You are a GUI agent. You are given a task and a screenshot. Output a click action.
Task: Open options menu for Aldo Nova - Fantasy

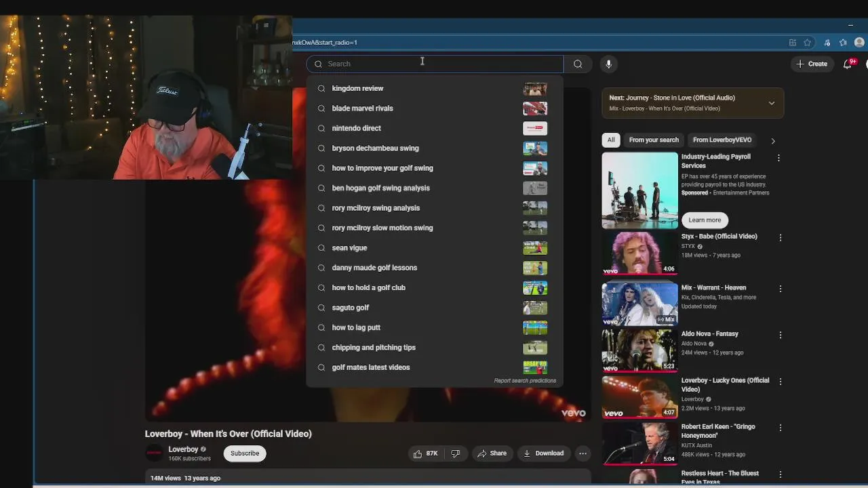[781, 335]
